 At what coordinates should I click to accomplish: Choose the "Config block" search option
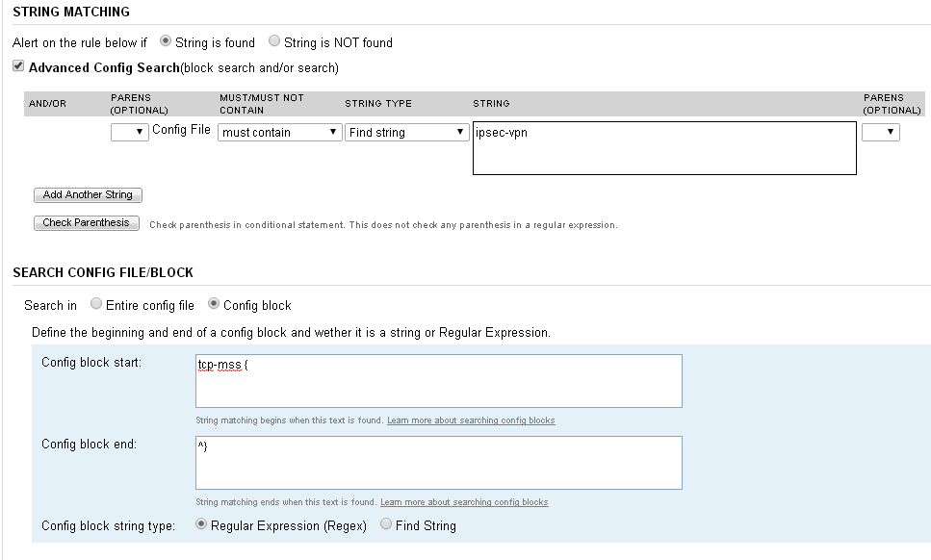(x=214, y=304)
